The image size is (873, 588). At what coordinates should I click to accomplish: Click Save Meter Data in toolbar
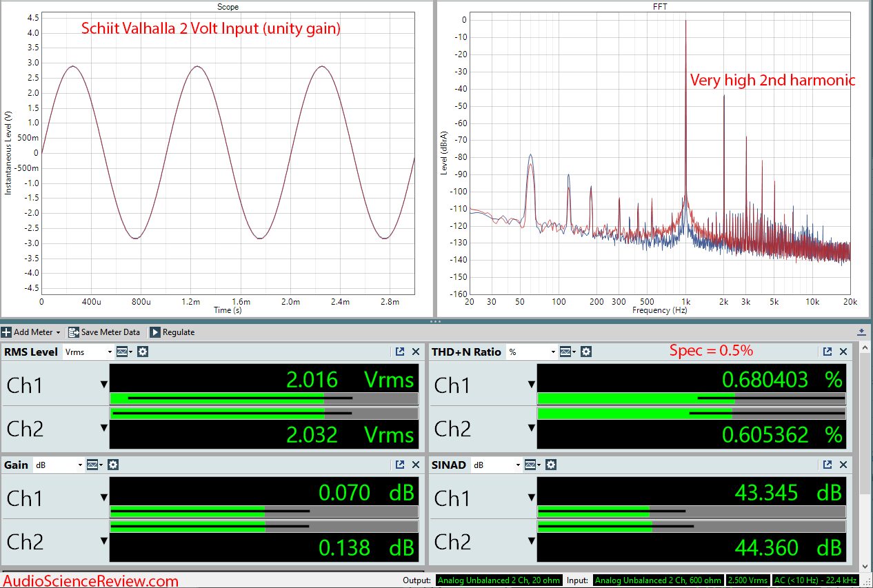click(104, 332)
